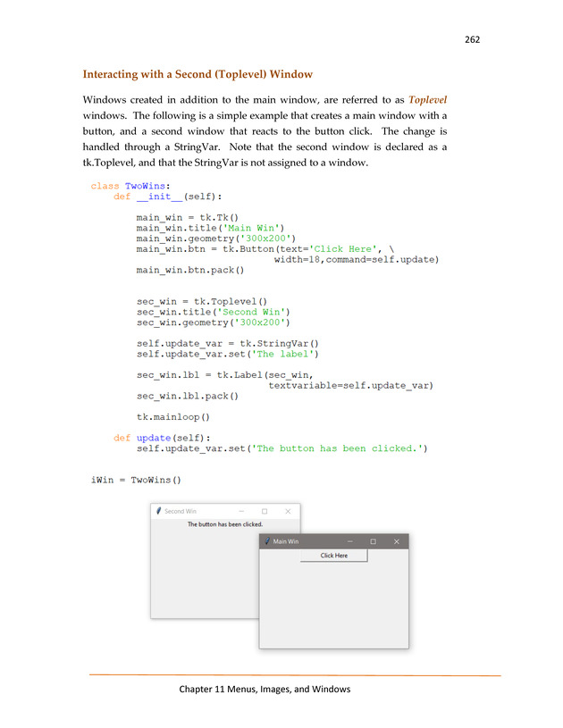The image size is (563, 728).
Task: Click the code line 'self.update_var = tk.StringVar()'
Action: pyautogui.click(x=228, y=344)
